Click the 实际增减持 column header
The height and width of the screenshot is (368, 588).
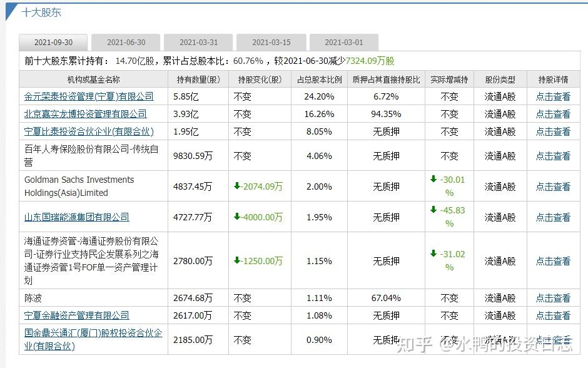[449, 79]
